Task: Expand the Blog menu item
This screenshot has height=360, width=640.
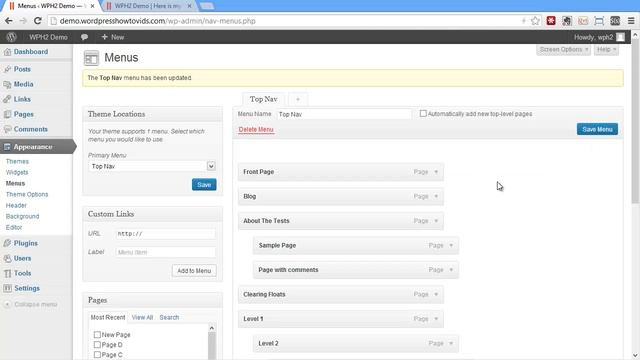Action: pyautogui.click(x=436, y=196)
